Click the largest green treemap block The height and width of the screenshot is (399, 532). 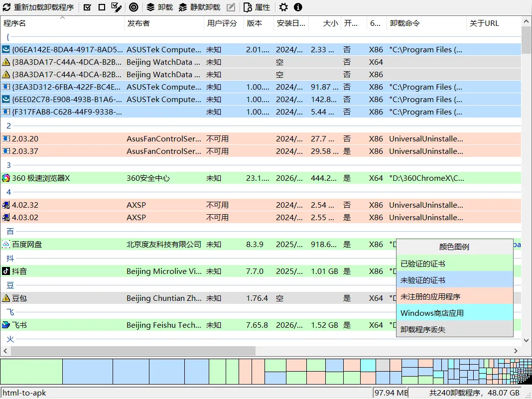point(31,372)
